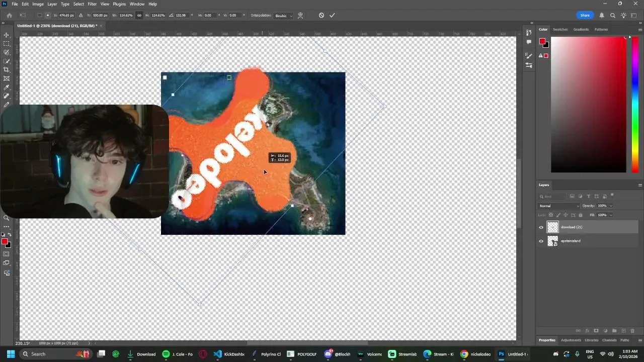Click the Edit Toolbar three-dots icon

[7, 227]
